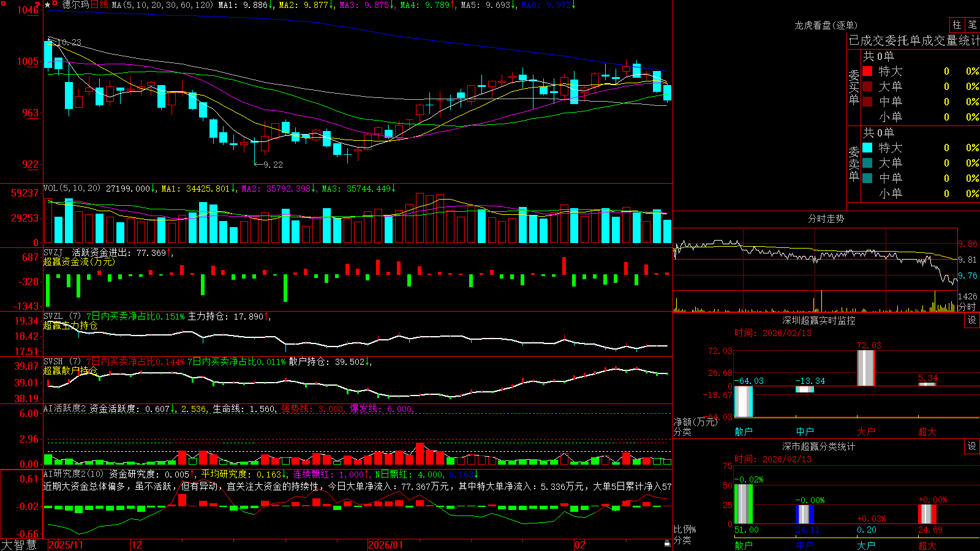
Task: Click the 散户 bar showing -64.03
Action: tap(743, 401)
